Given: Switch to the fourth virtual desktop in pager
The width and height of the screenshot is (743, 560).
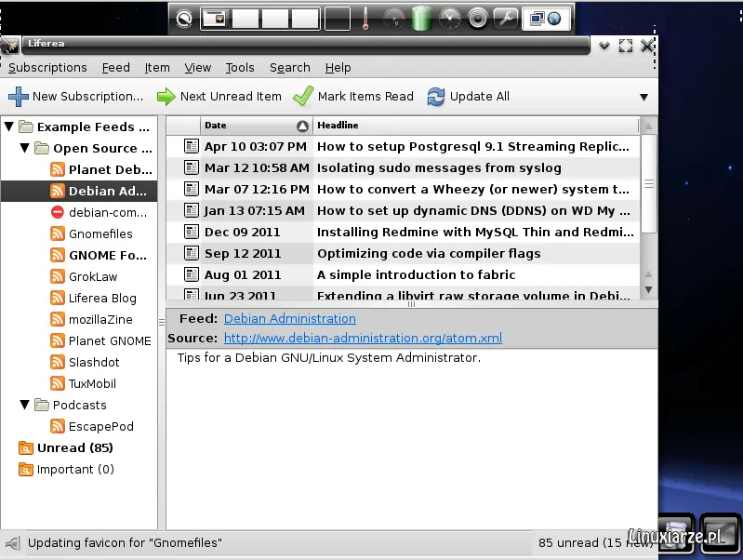Looking at the screenshot, I should 305,19.
